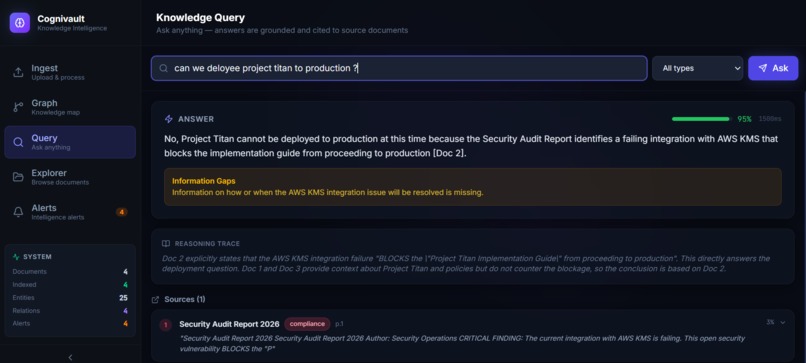This screenshot has width=806, height=363.
Task: Click the Indexed count row in System
Action: click(x=70, y=284)
